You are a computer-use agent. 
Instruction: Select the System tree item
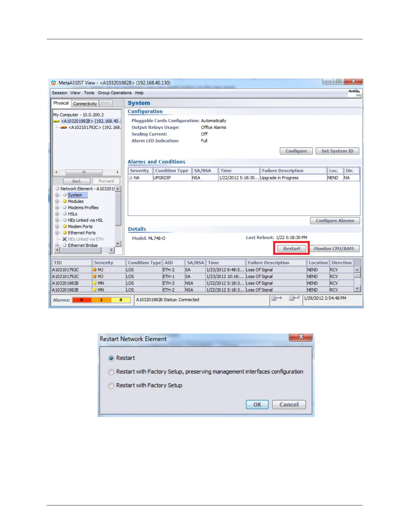[75, 195]
